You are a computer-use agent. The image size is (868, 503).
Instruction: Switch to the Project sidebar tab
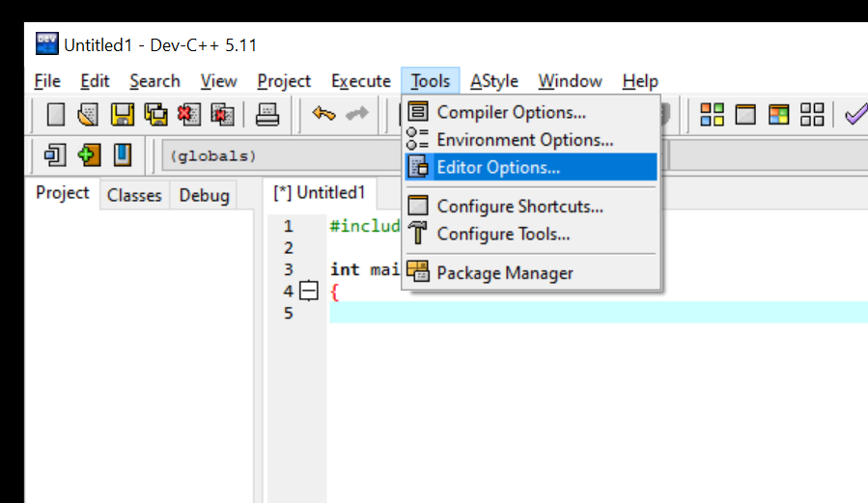tap(62, 193)
